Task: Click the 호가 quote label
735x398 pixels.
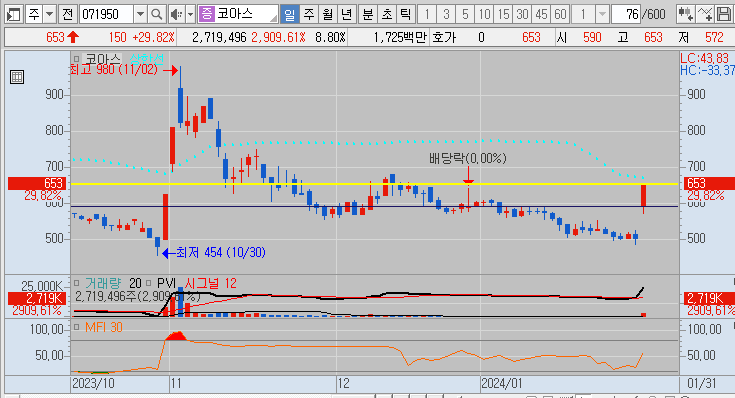Action: tap(443, 38)
